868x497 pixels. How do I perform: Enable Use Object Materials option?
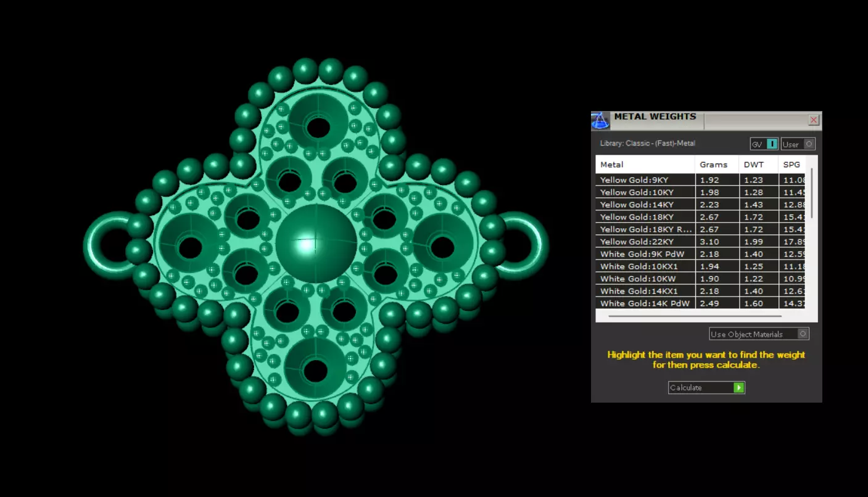tap(759, 334)
